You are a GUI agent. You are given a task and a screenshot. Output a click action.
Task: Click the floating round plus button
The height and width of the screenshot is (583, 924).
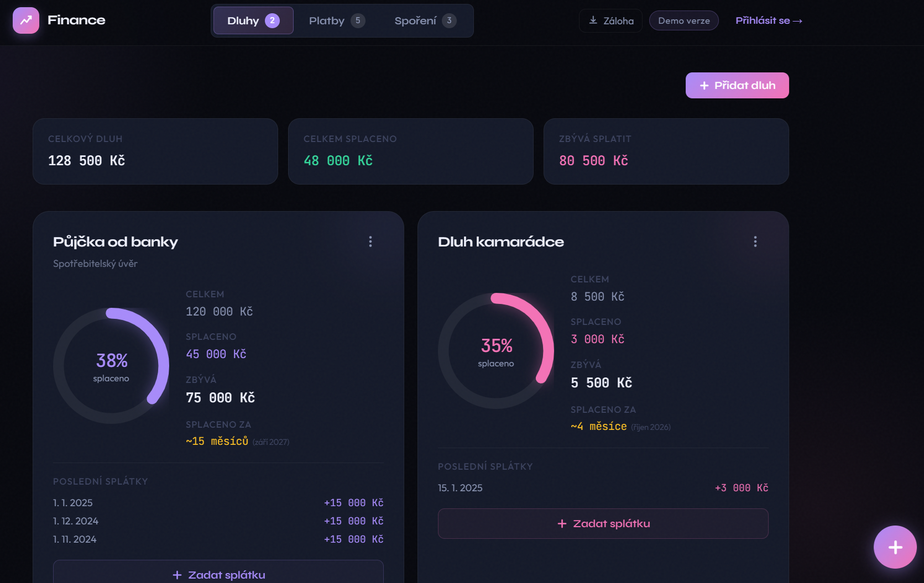(895, 547)
